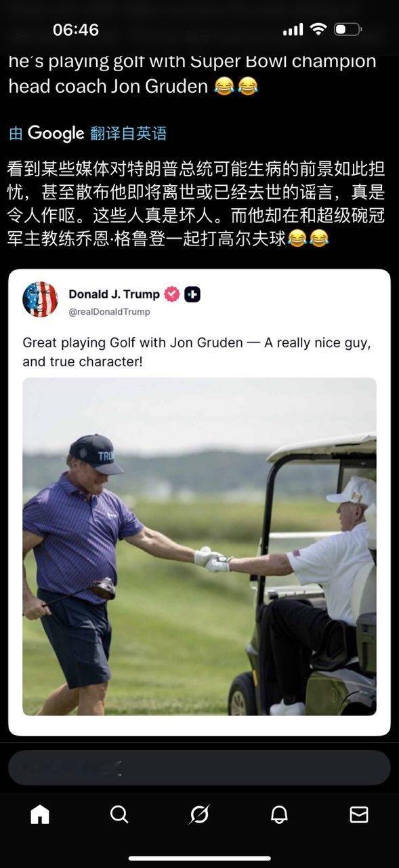Click the Google translated-from-English label
399x868 pixels.
click(87, 134)
